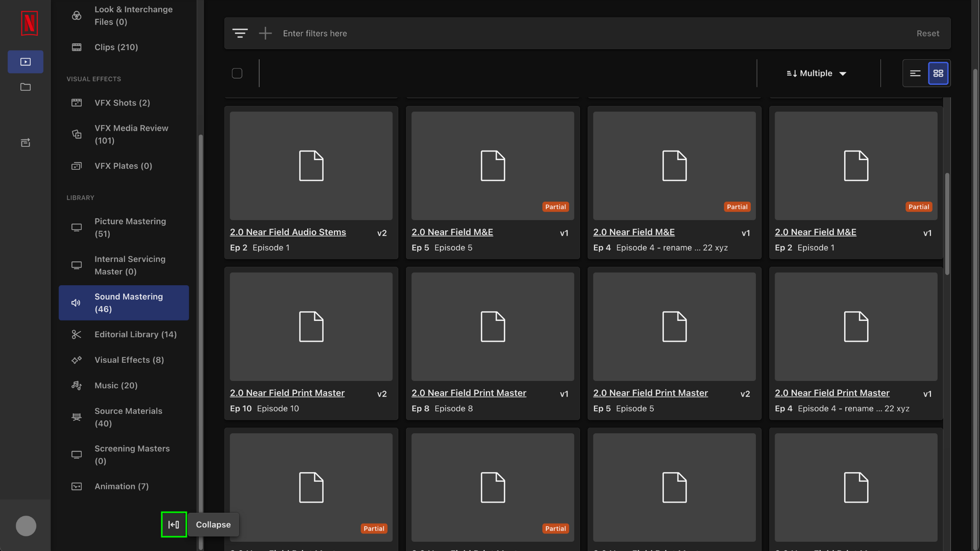Click the Netflix logo icon
Image resolution: width=980 pixels, height=551 pixels.
29,23
